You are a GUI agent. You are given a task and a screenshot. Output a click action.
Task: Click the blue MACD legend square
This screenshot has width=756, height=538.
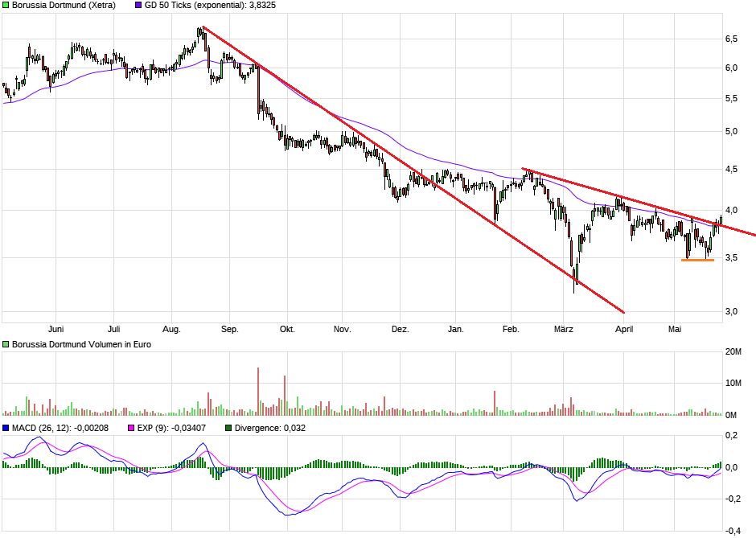click(x=6, y=428)
